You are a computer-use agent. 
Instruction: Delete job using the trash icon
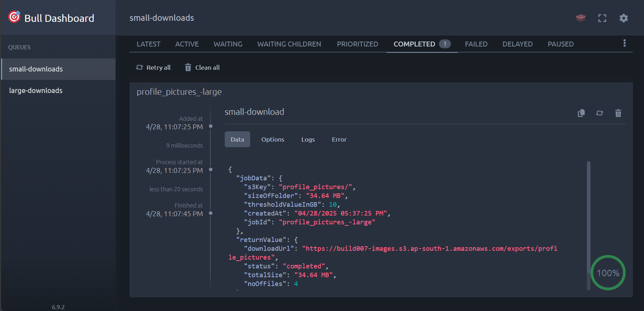[x=618, y=113]
